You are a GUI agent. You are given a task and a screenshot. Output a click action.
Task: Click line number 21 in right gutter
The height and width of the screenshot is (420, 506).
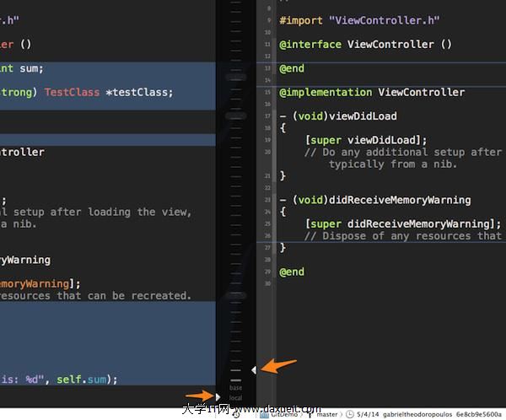(x=267, y=175)
